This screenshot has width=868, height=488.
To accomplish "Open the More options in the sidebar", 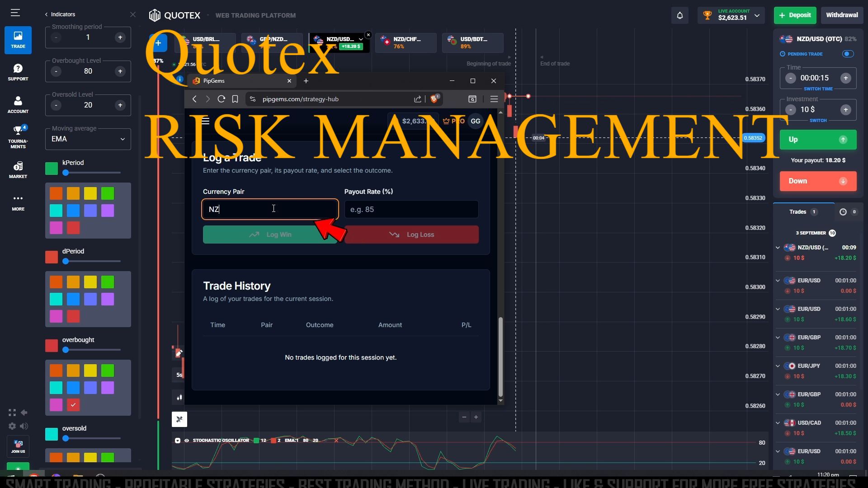I will (18, 202).
